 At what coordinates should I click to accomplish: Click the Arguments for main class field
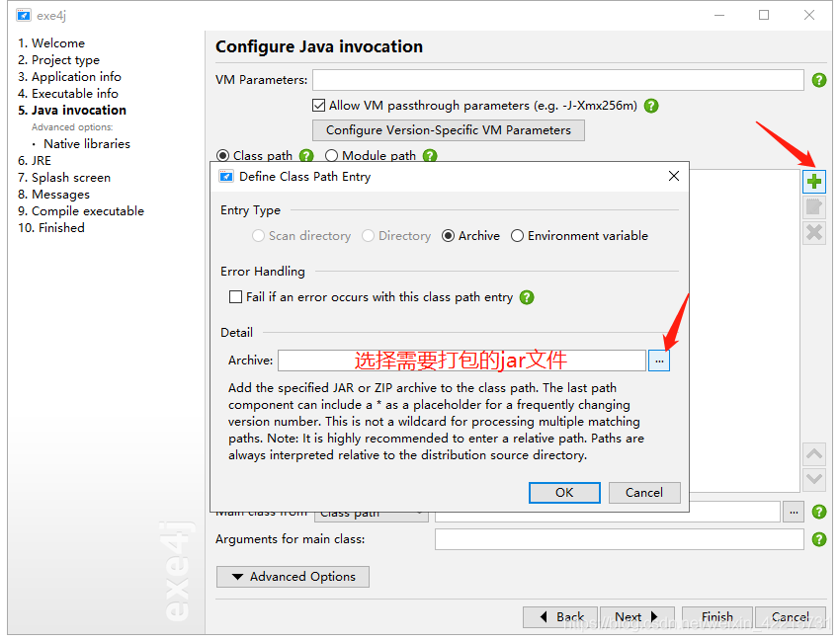coord(620,539)
